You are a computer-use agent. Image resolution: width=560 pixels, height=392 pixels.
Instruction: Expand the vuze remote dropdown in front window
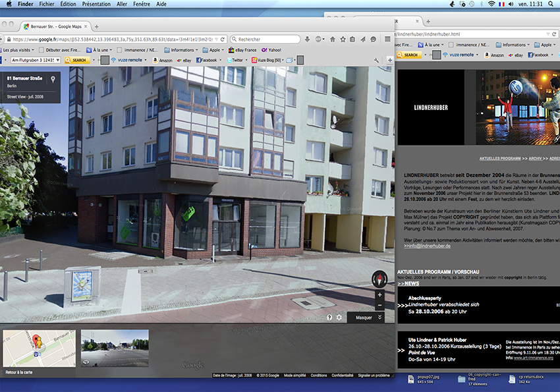tap(146, 60)
